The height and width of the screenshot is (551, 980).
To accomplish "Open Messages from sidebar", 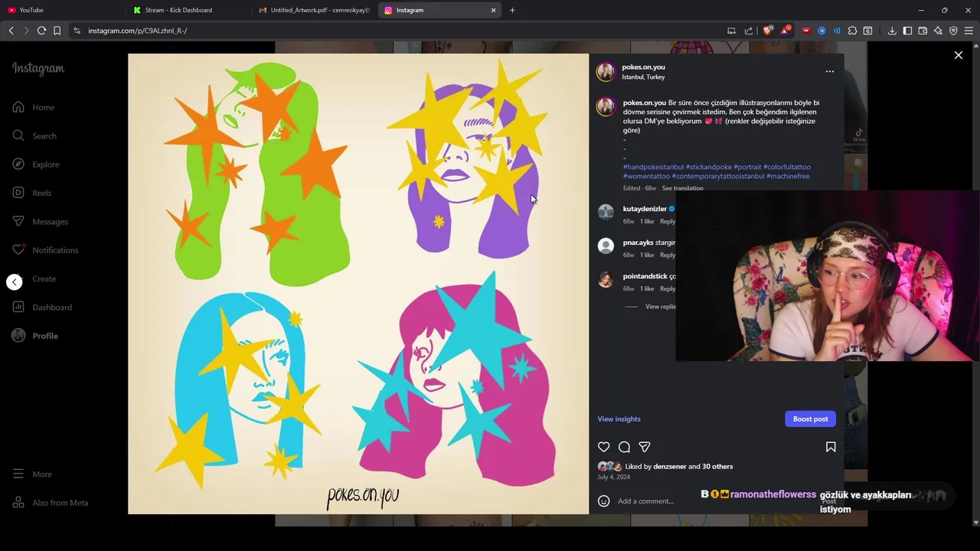I will [x=41, y=221].
